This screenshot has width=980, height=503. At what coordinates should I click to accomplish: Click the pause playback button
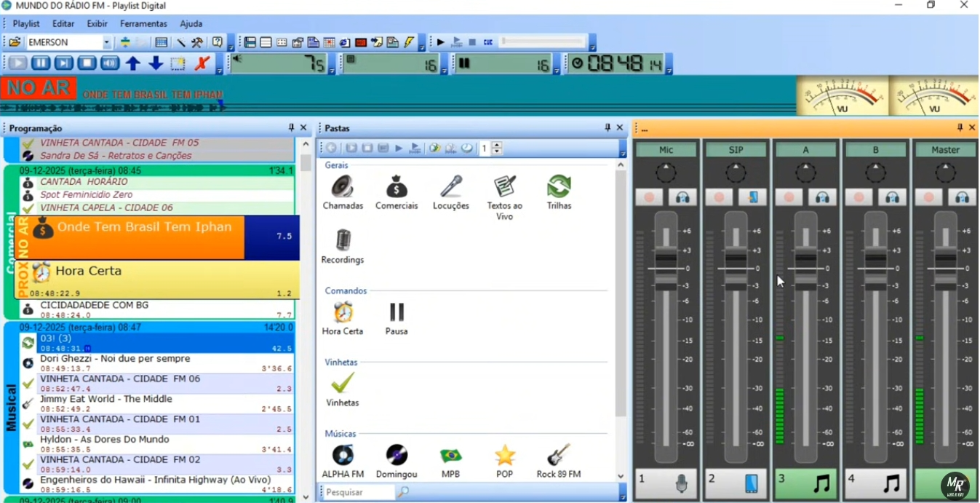coord(41,64)
